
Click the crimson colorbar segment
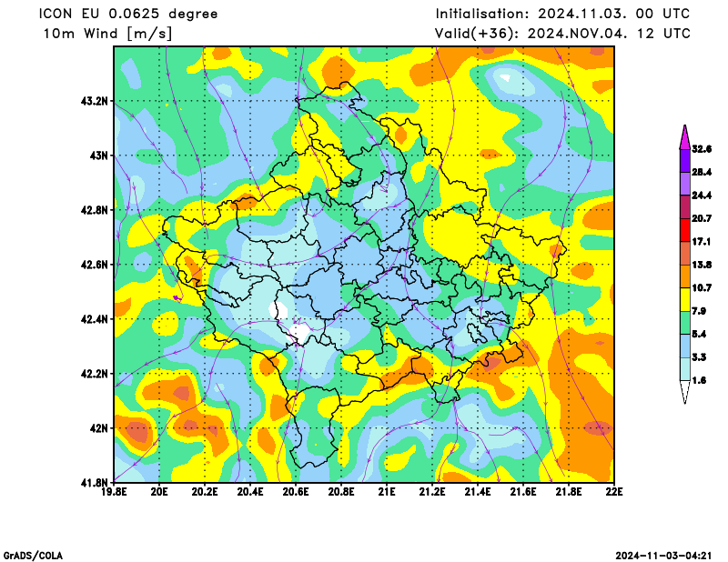685,207
